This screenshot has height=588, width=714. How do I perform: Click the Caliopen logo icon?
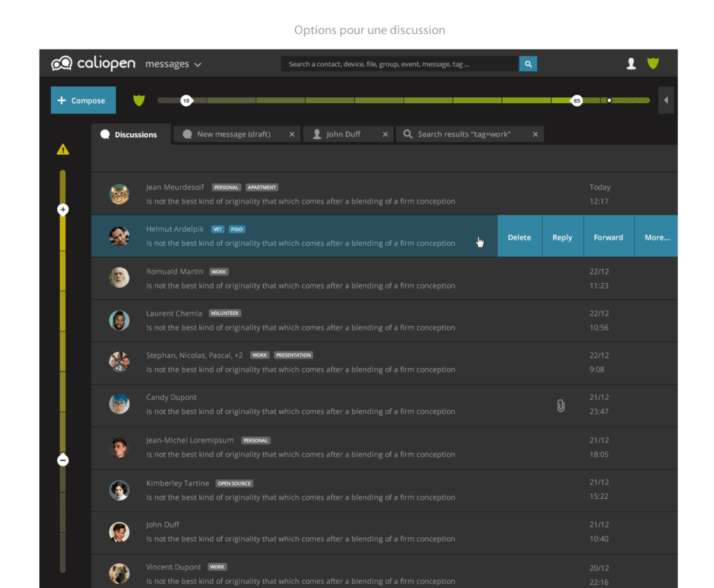[61, 63]
